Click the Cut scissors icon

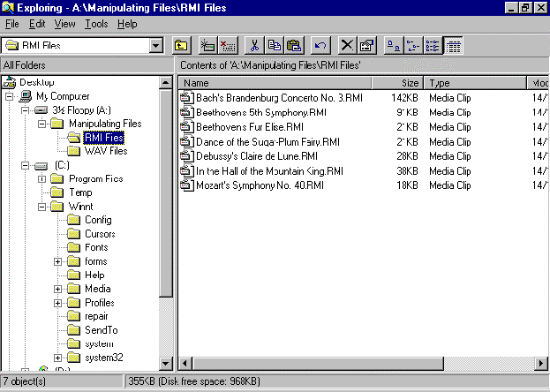[254, 45]
